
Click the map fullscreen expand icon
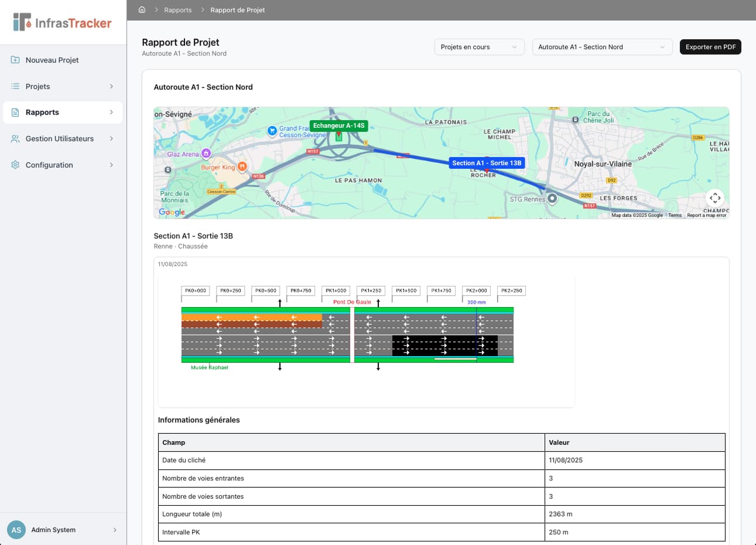click(x=715, y=198)
